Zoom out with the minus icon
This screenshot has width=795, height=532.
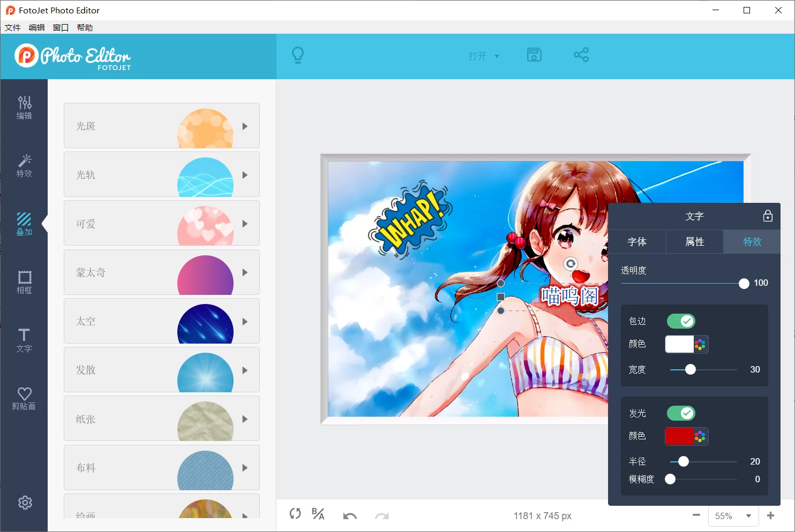tap(696, 515)
